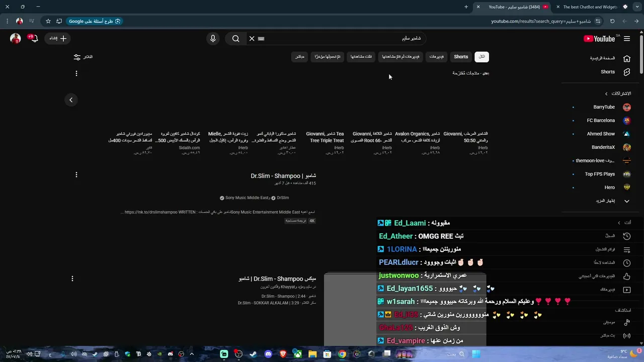644x362 pixels.
Task: Open options for Dr.Slim - Shampoo video
Action: coord(76,175)
